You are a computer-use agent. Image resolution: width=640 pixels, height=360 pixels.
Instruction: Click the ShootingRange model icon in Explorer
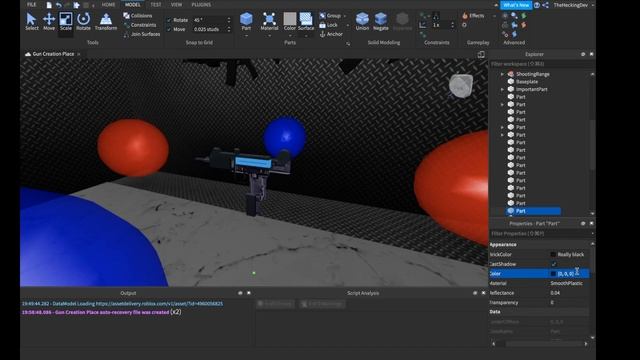[511, 74]
